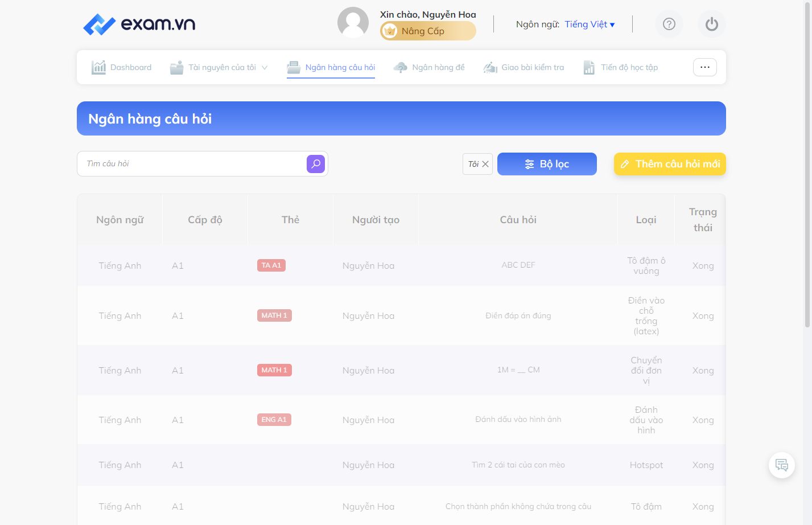Click the ENG A1 tag
The image size is (812, 525).
(274, 420)
